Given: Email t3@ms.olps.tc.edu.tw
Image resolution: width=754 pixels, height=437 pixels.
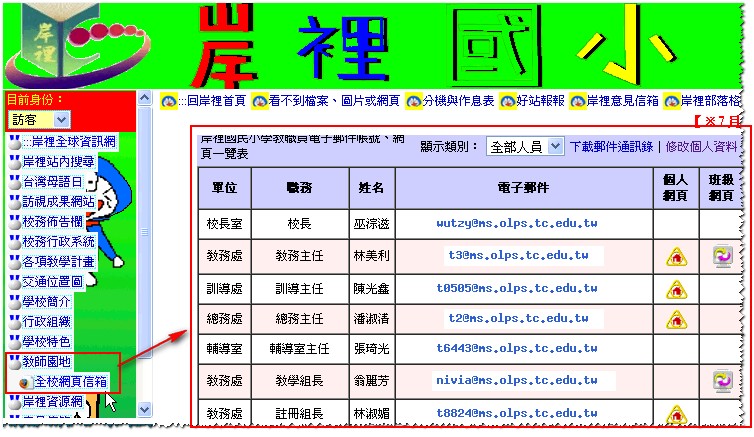Looking at the screenshot, I should pos(518,255).
